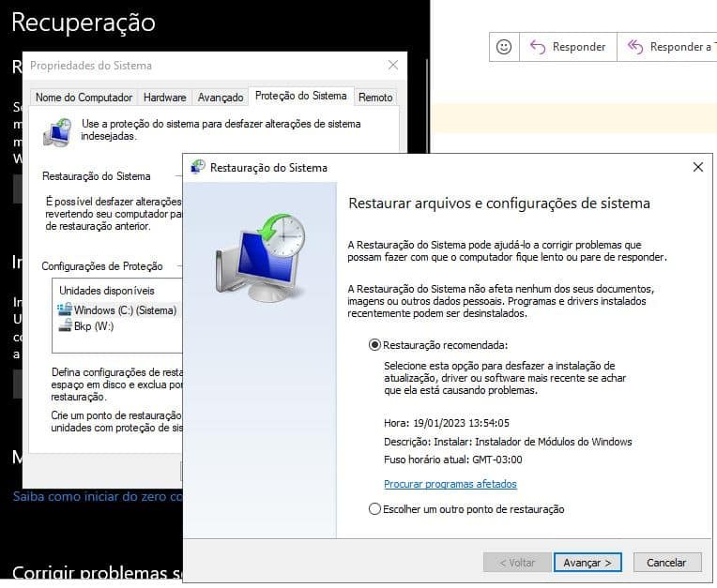
Task: Click the Restauração do Sistema group label
Action: (96, 176)
